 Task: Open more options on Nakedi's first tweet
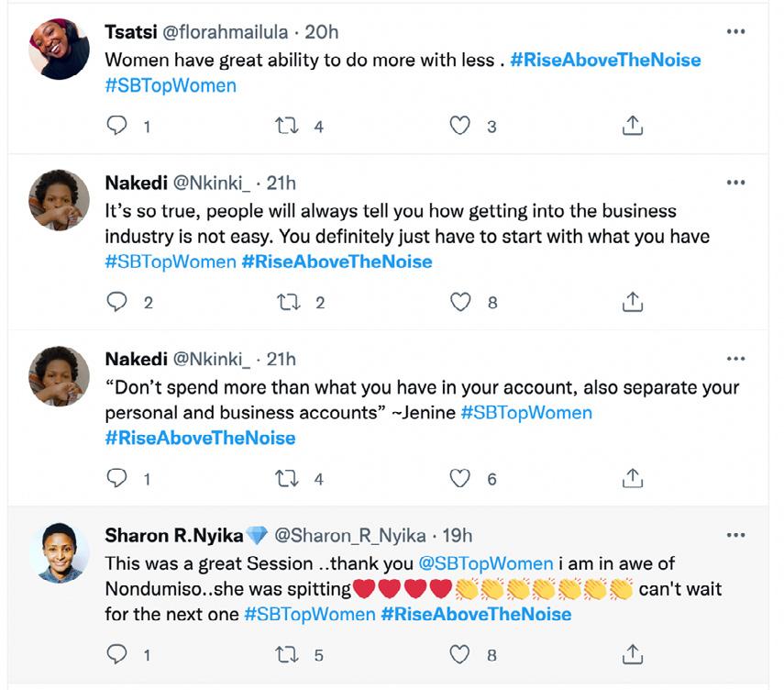[x=735, y=183]
